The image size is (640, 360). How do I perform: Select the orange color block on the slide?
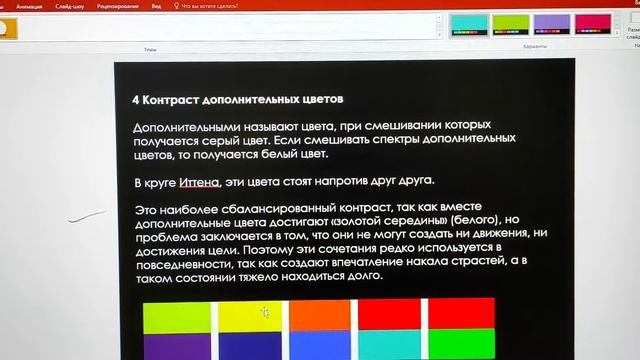320,315
